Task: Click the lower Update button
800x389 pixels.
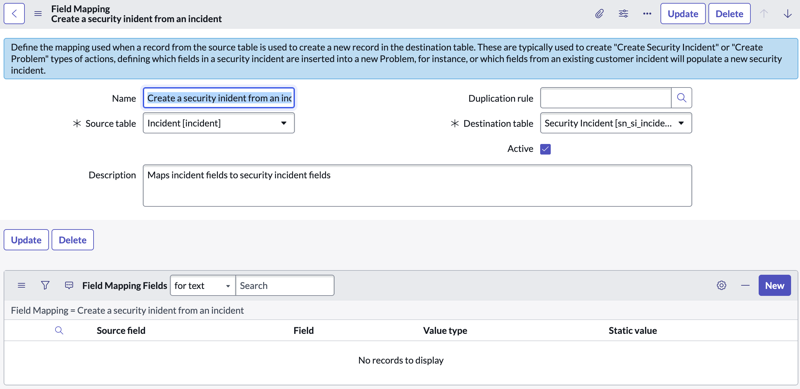Action: tap(26, 240)
